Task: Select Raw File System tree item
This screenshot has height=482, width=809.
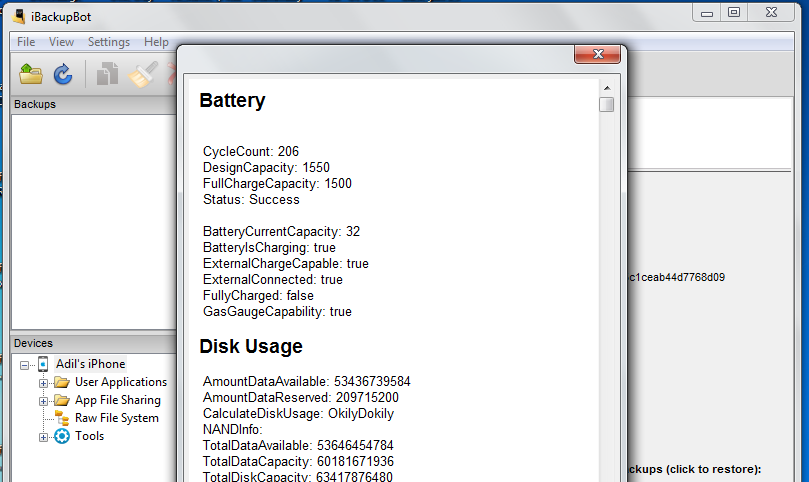Action: pos(117,418)
